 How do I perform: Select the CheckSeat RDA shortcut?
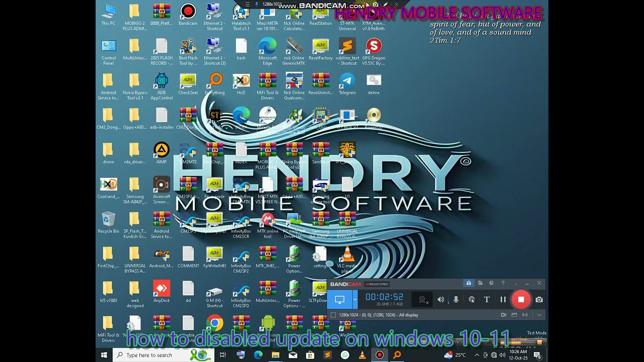click(x=188, y=84)
